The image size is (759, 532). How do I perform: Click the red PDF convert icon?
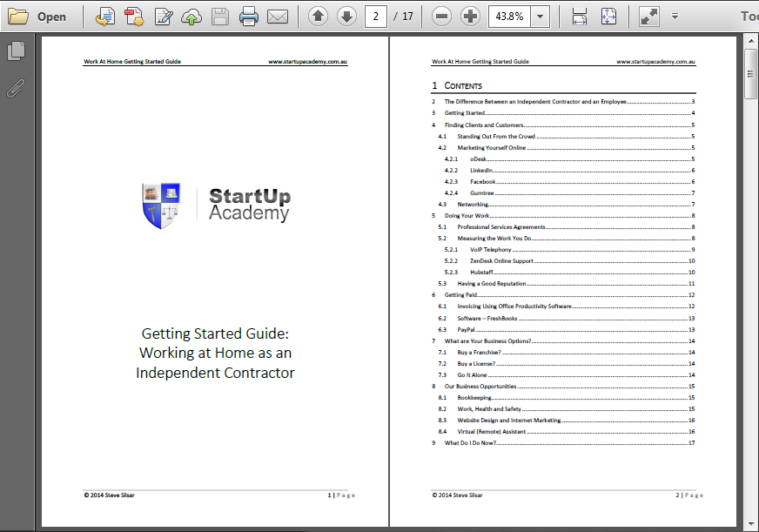click(x=133, y=17)
